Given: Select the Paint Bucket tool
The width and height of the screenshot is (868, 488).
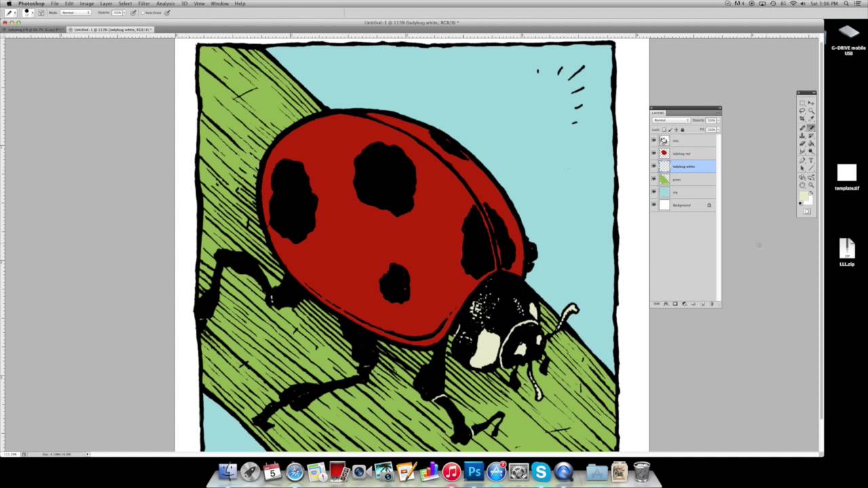Looking at the screenshot, I should click(x=811, y=143).
